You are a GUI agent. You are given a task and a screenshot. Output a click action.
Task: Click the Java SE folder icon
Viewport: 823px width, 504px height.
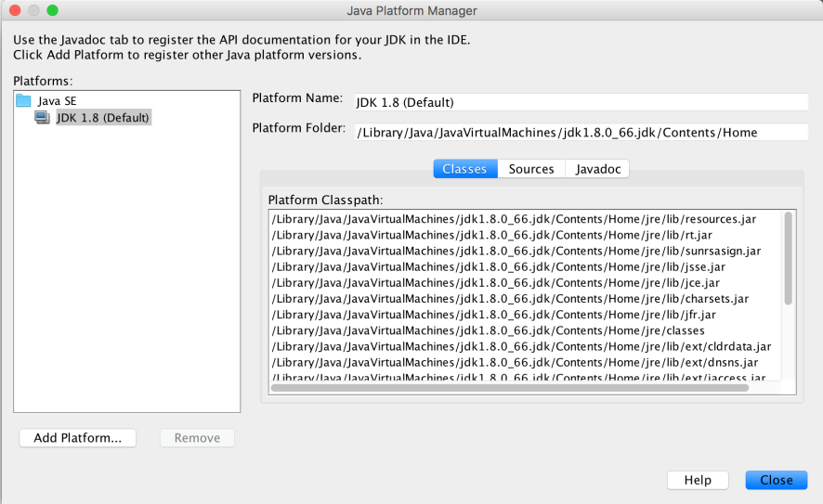23,100
